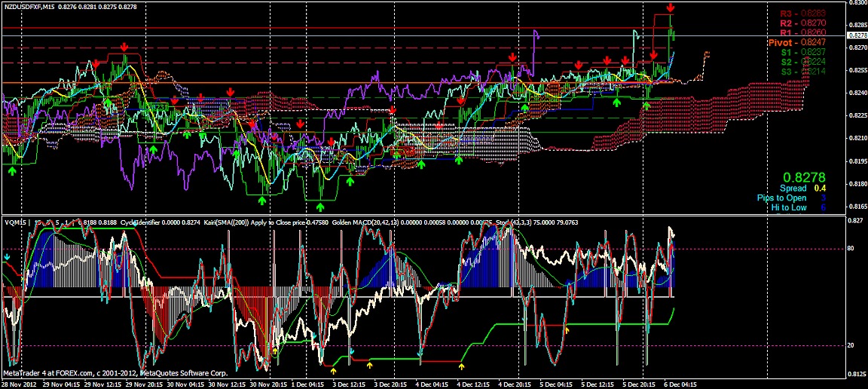868x389 pixels.
Task: Click the green buy arrow below the lowest price low
Action: click(x=320, y=207)
